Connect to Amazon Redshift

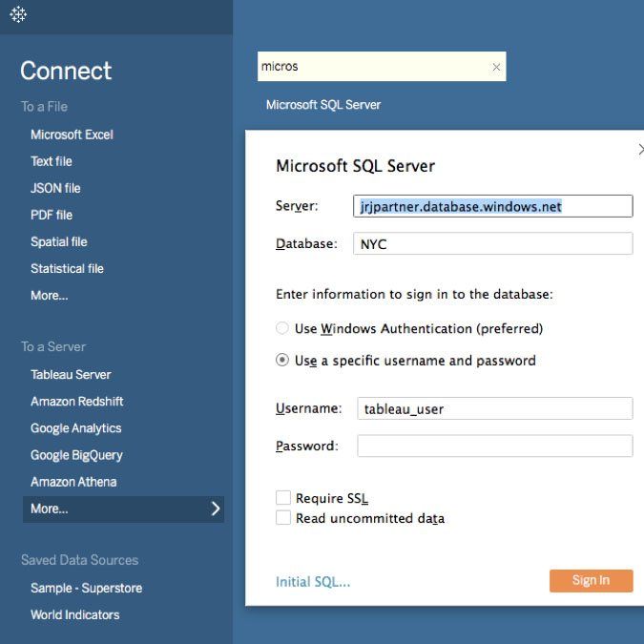76,402
